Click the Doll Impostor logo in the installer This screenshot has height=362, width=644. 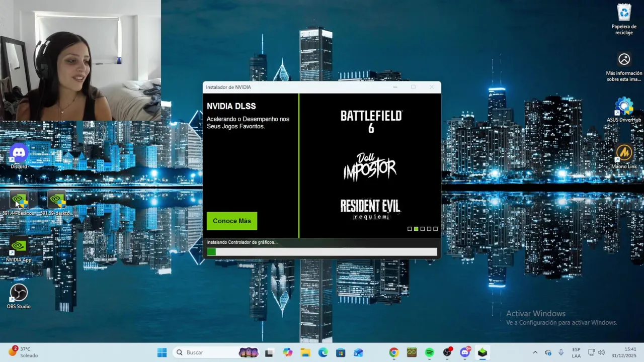370,167
